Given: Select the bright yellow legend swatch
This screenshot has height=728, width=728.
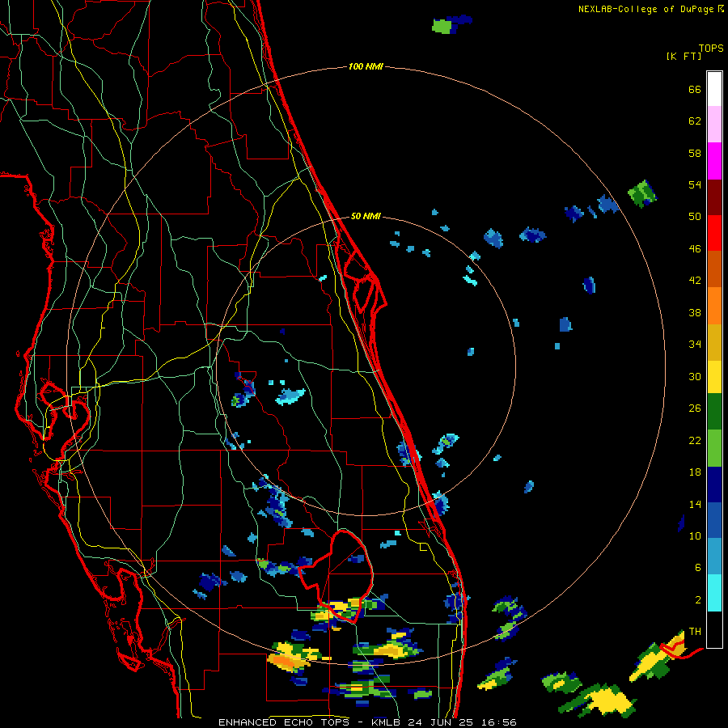Looking at the screenshot, I should pos(714,376).
